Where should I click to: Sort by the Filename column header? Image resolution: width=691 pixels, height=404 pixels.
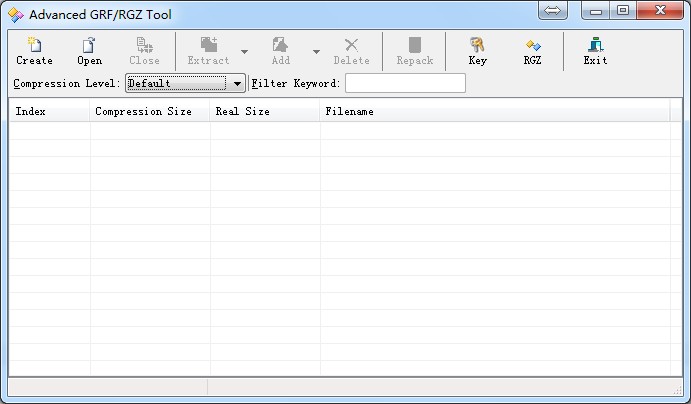495,111
